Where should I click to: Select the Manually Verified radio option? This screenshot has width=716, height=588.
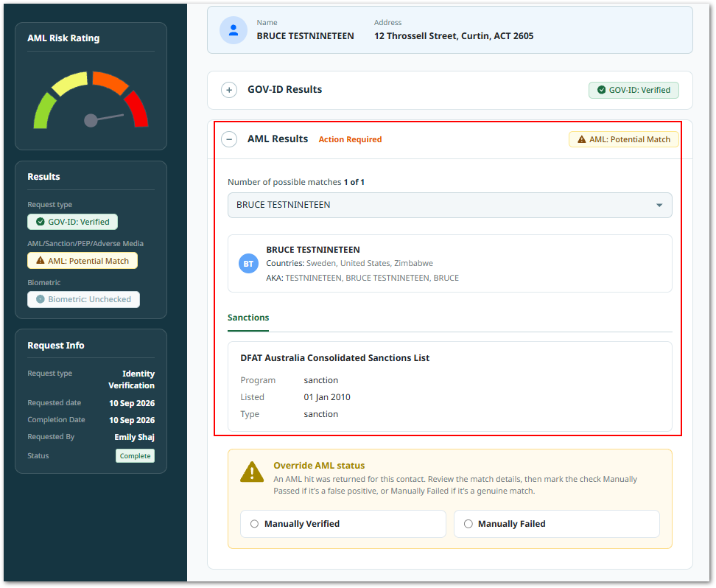pyautogui.click(x=254, y=524)
